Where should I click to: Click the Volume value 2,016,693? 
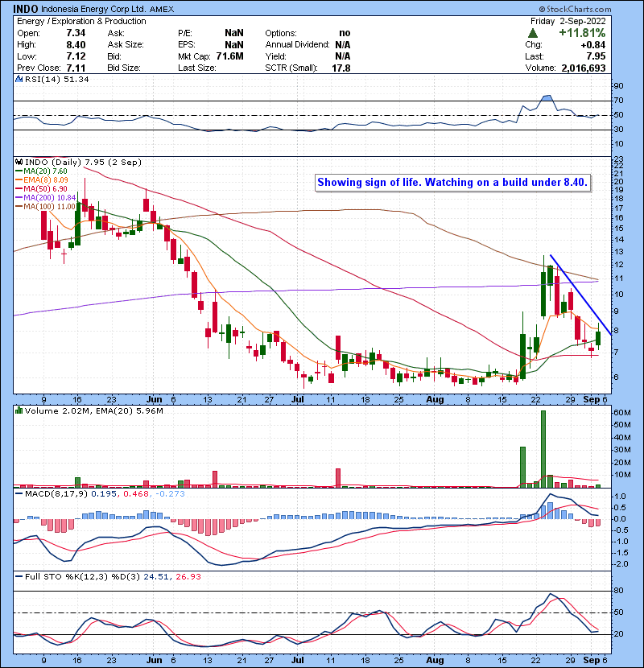pyautogui.click(x=584, y=68)
